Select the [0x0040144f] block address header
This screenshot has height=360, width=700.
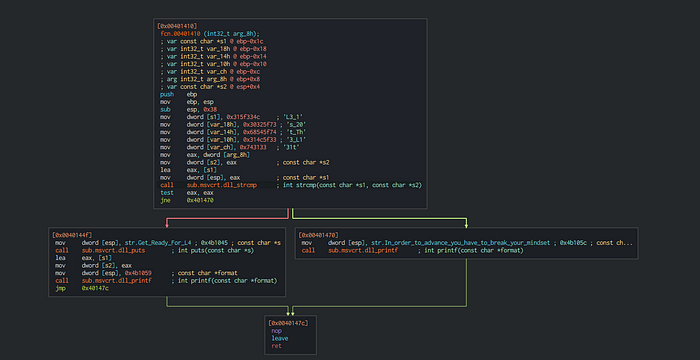point(72,235)
